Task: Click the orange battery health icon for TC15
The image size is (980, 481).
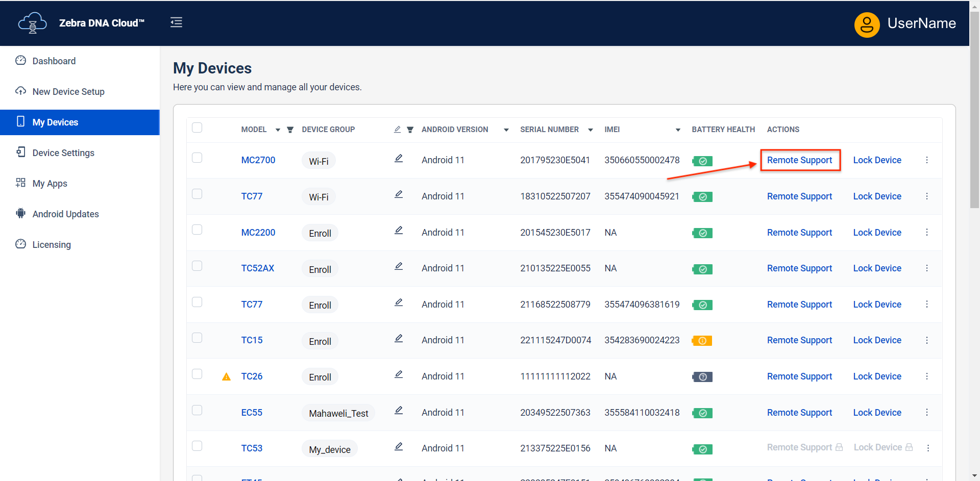Action: 702,341
